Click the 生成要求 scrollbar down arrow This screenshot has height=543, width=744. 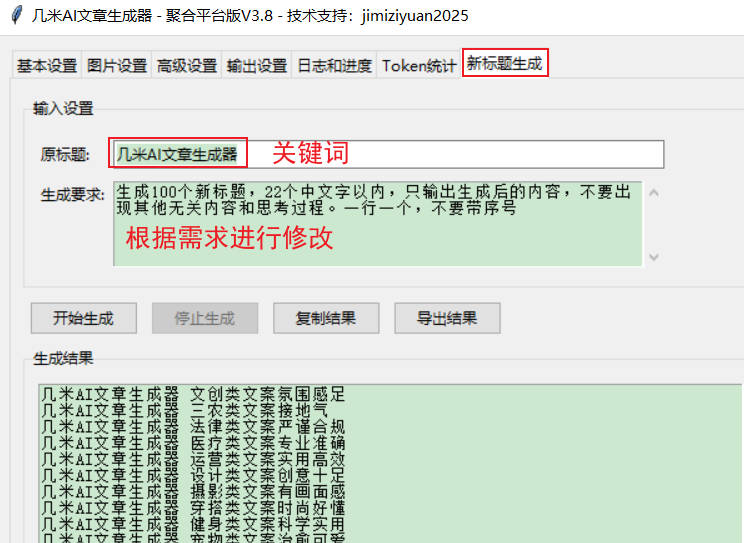click(654, 257)
